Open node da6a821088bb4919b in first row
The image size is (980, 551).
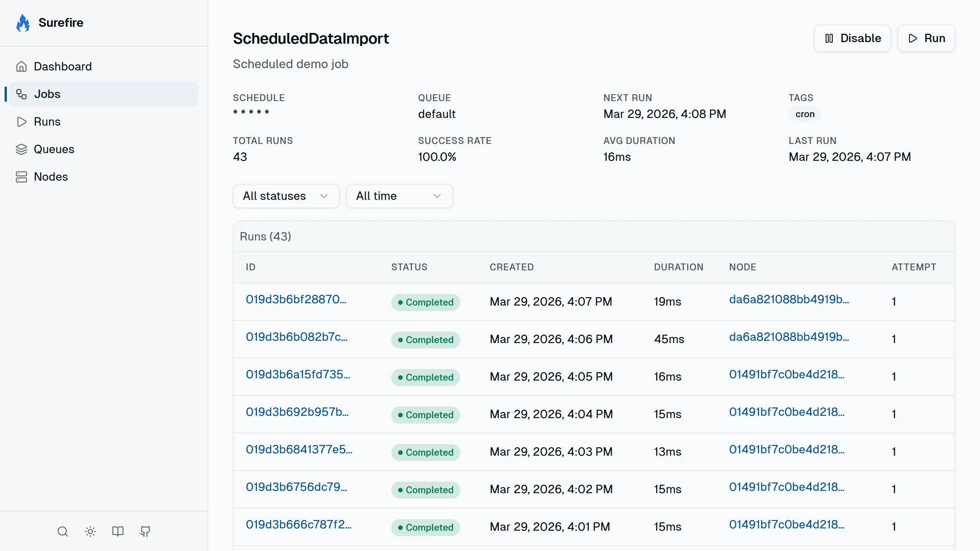(789, 299)
